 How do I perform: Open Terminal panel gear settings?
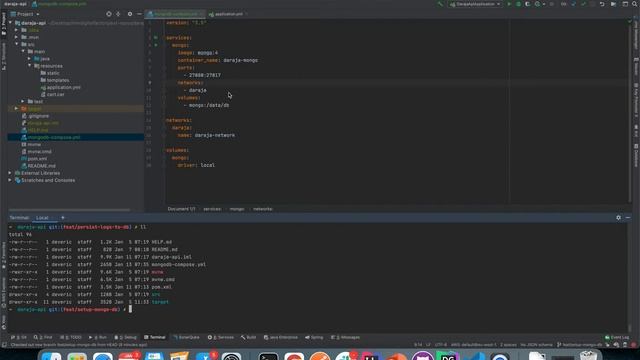618,218
